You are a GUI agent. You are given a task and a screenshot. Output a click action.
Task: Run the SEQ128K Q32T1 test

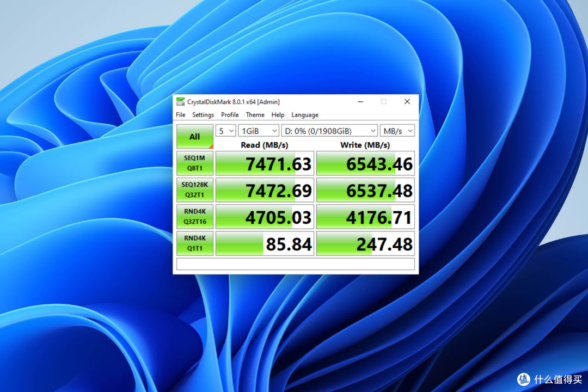[x=195, y=190]
